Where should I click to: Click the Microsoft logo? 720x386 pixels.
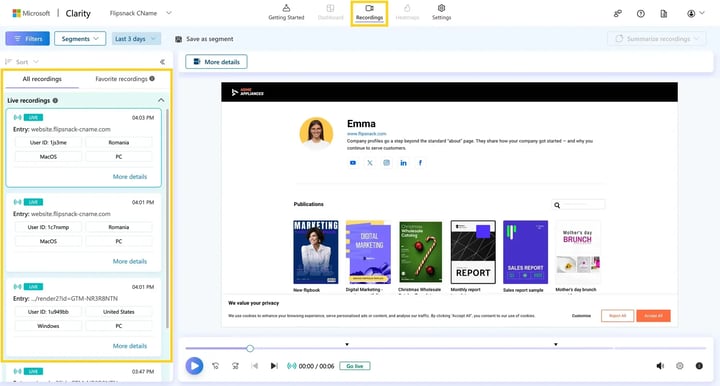(31, 13)
